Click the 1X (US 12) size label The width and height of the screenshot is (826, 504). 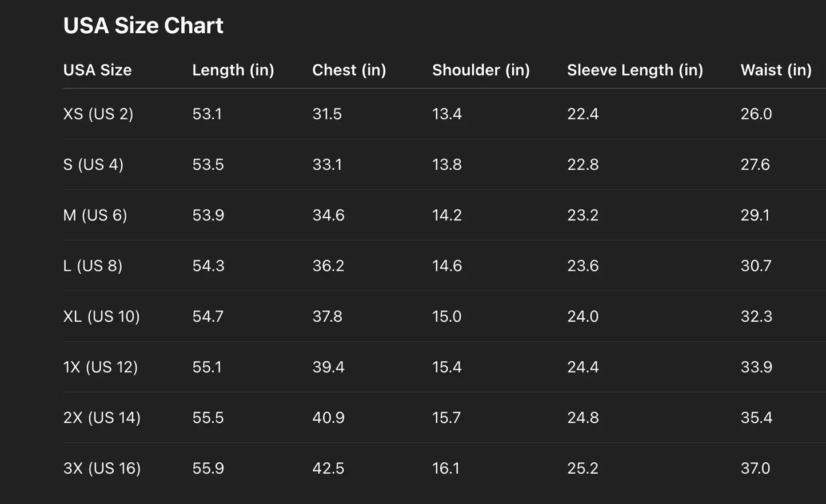100,367
